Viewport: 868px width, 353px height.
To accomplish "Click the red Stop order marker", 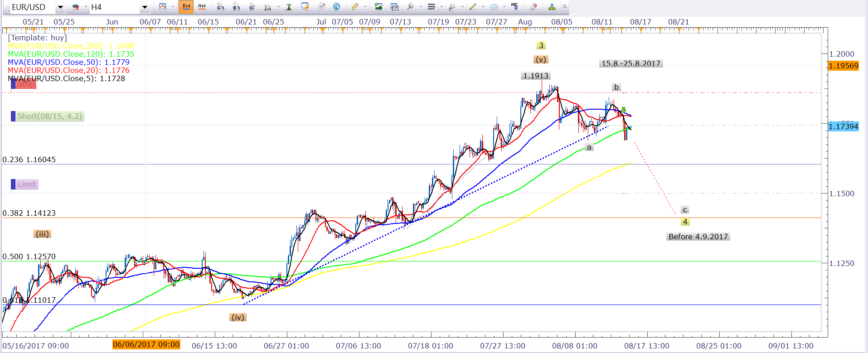I will (x=25, y=84).
